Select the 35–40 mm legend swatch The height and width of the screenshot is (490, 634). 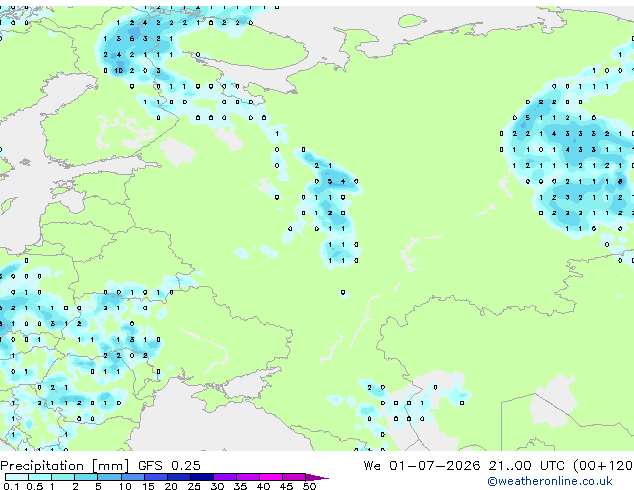(x=248, y=477)
